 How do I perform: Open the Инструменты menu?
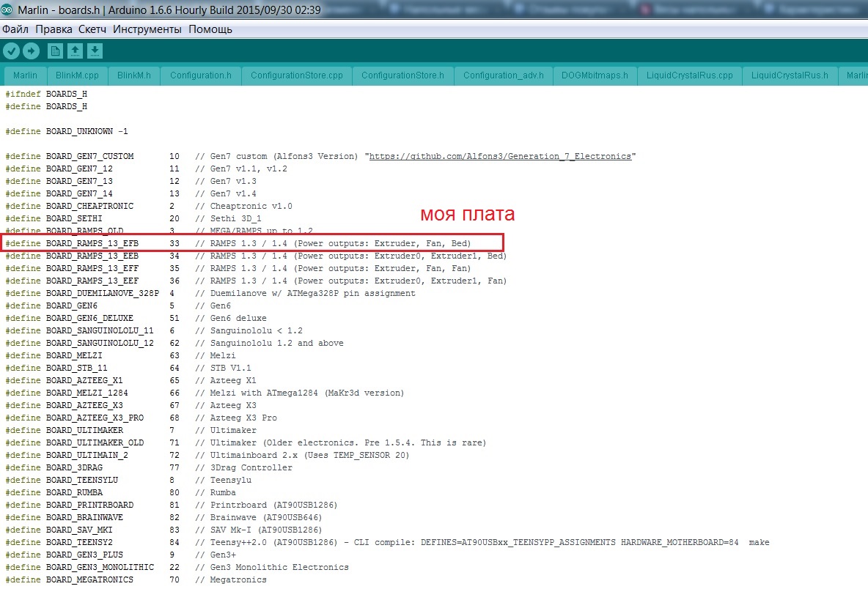point(147,29)
